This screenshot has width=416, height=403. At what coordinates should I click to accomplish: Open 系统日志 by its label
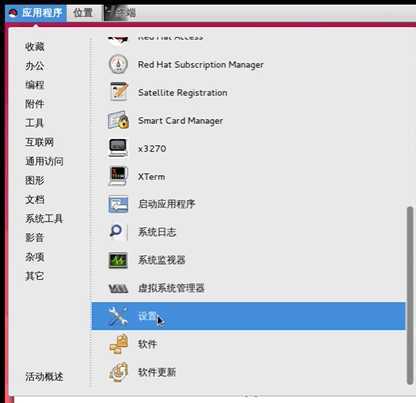click(157, 232)
